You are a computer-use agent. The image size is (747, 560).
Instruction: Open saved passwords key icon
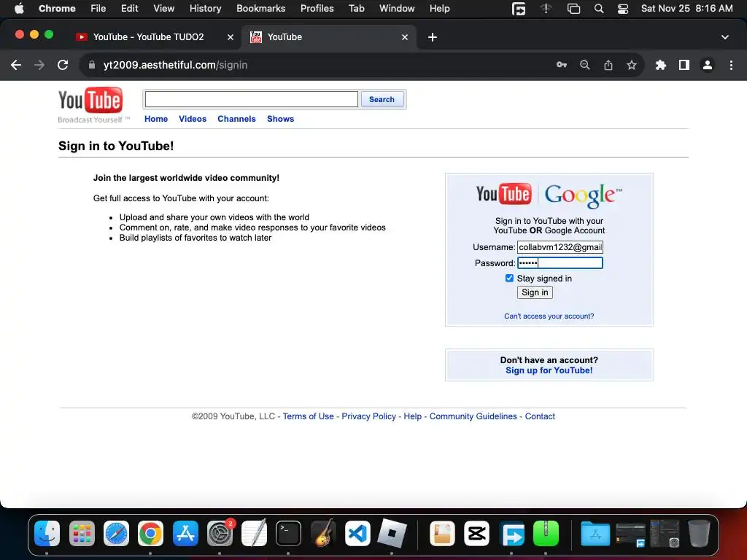(x=562, y=65)
